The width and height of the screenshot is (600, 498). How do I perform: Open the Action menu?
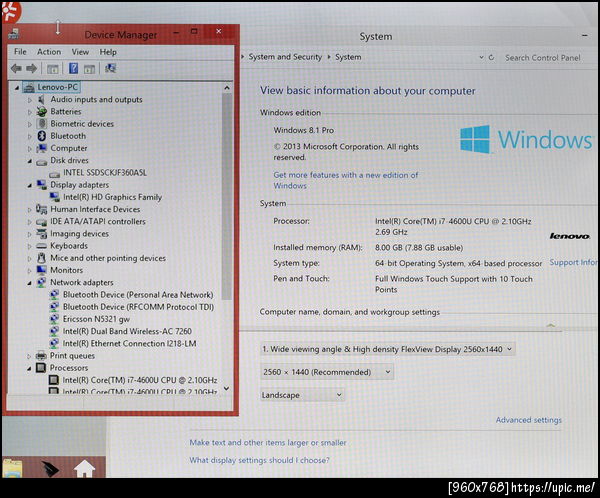click(x=49, y=52)
